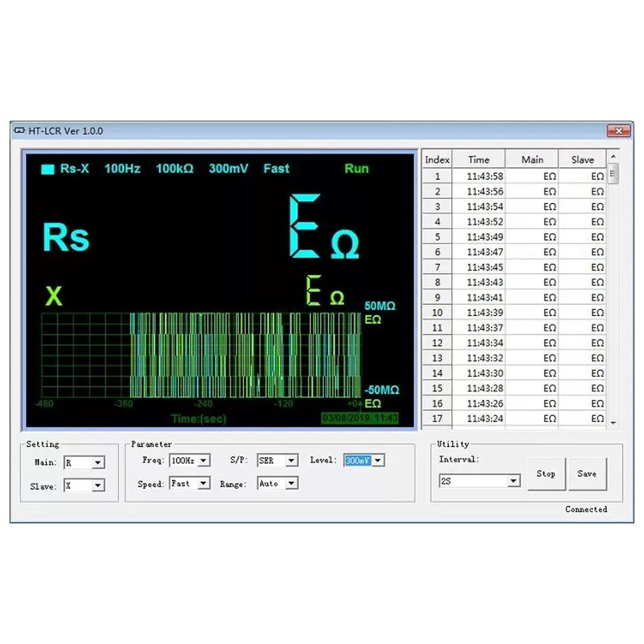The width and height of the screenshot is (644, 644).
Task: Select row with time 11:43:26
Action: 514,404
